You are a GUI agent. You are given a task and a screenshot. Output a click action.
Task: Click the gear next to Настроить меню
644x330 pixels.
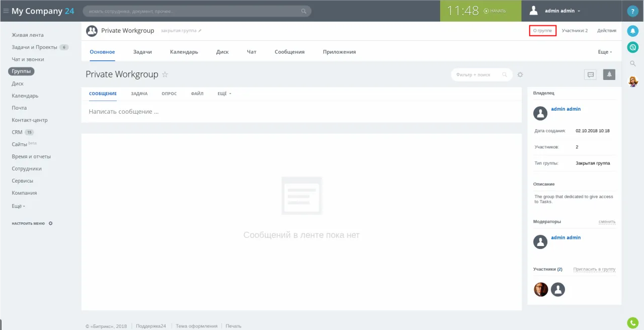pyautogui.click(x=50, y=223)
